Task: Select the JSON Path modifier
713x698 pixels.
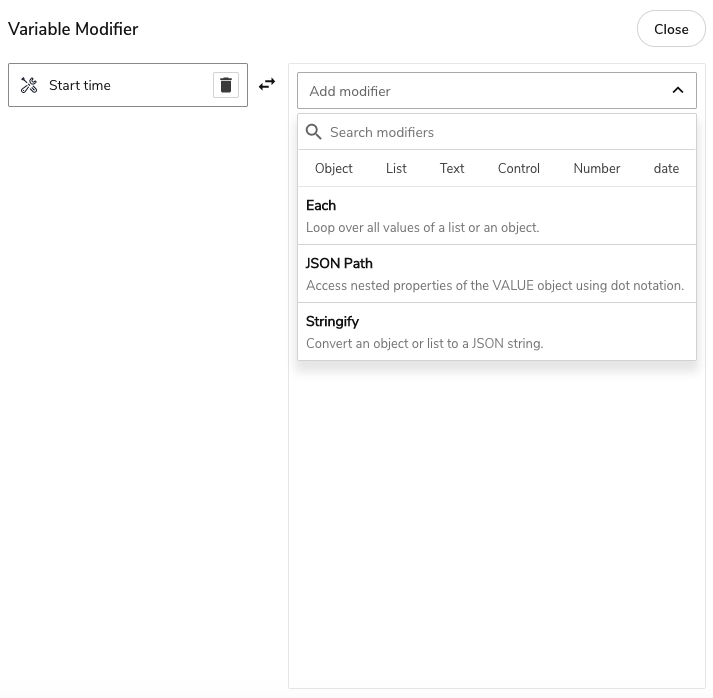Action: (x=496, y=274)
